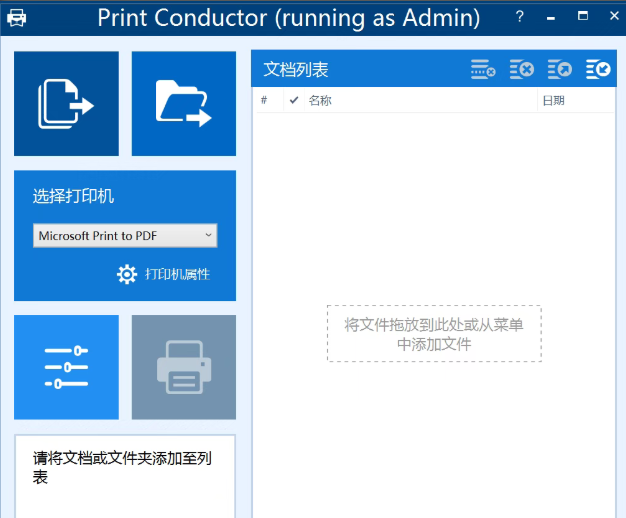The image size is (626, 518).
Task: Open 打印机属性 printer properties link
Action: click(x=177, y=274)
